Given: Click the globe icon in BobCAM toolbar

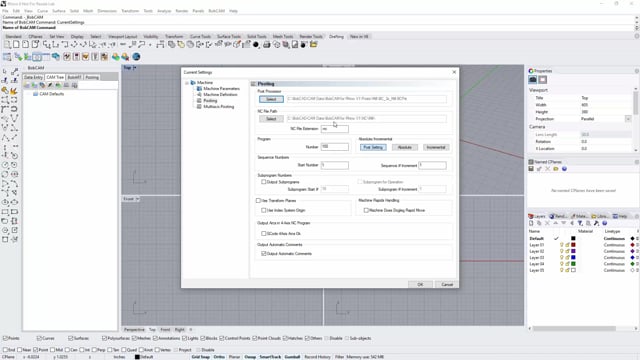Looking at the screenshot, I should pos(136,57).
